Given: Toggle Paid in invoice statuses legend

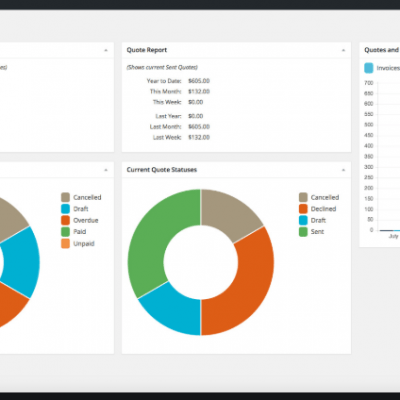Looking at the screenshot, I should (74, 232).
